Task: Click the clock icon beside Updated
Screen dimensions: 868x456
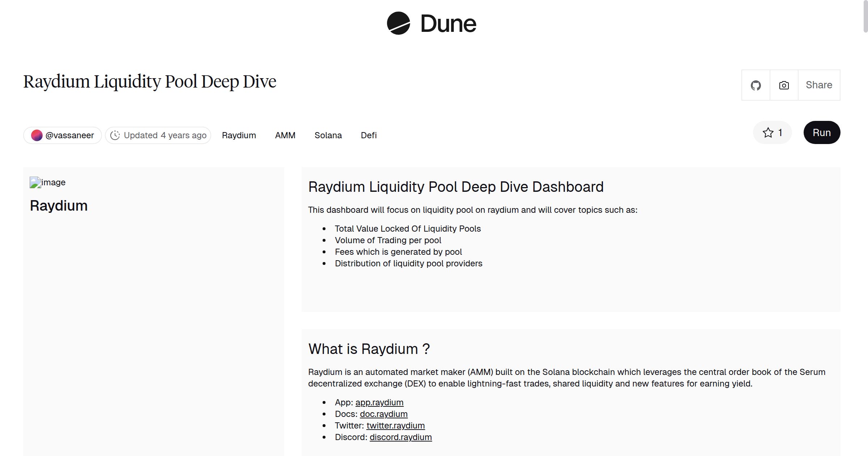Action: click(x=115, y=135)
